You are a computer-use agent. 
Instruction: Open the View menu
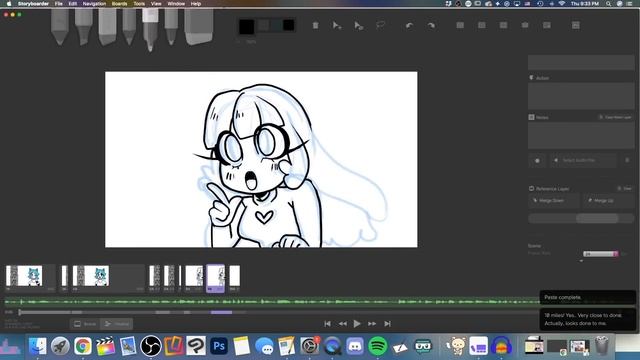156,4
